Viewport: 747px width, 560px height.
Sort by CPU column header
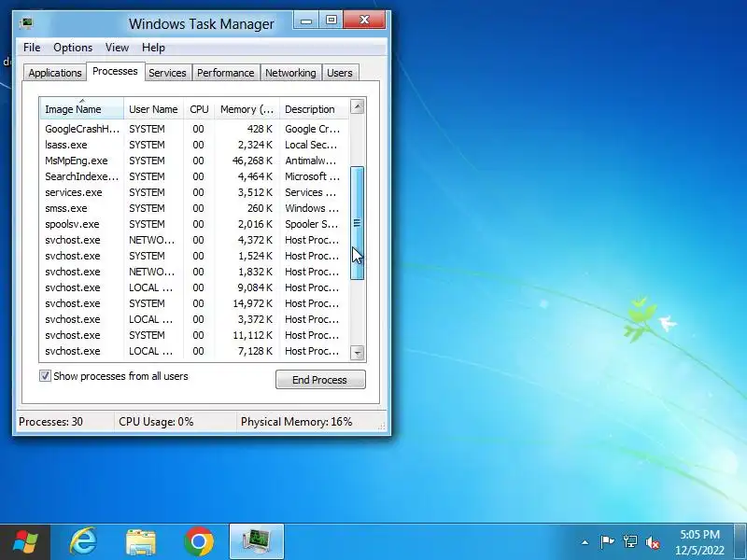pos(199,109)
